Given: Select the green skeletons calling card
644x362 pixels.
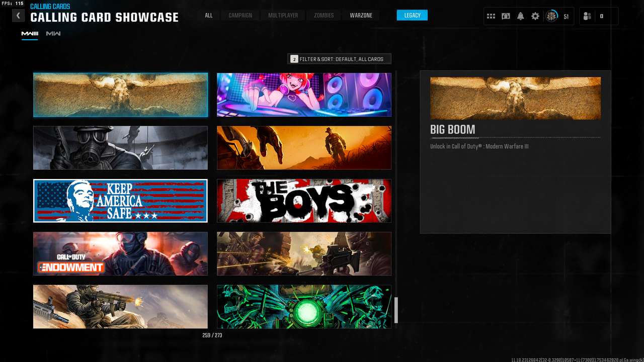Looking at the screenshot, I should click(304, 307).
